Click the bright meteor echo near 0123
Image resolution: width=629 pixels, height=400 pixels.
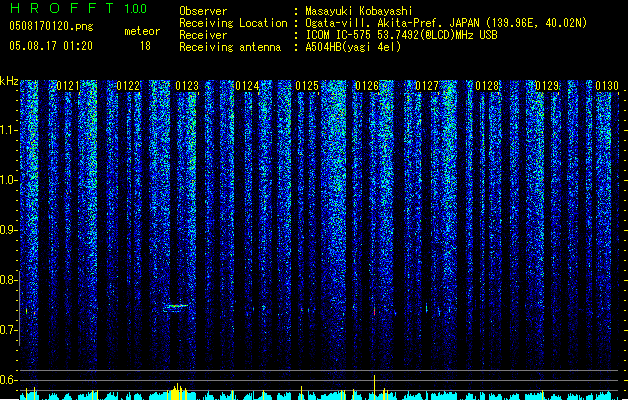tap(175, 307)
